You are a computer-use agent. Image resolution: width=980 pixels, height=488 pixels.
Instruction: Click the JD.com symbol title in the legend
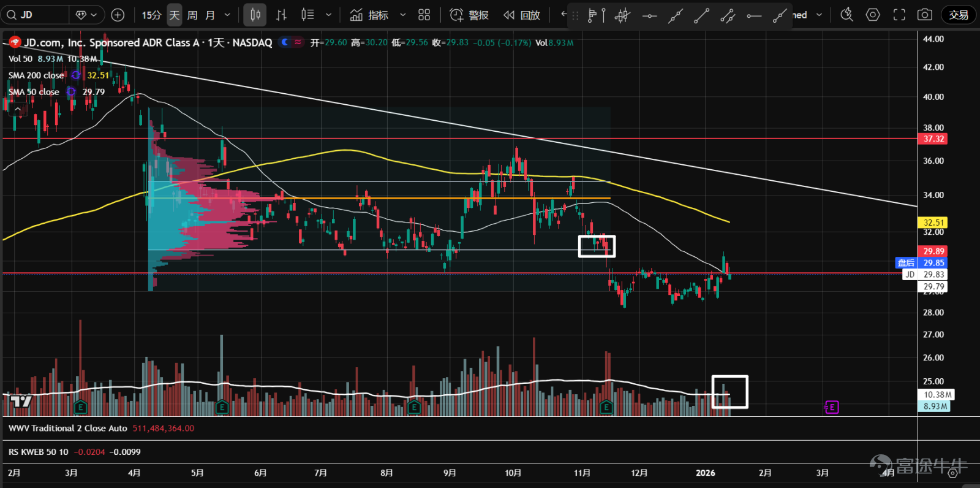(148, 42)
